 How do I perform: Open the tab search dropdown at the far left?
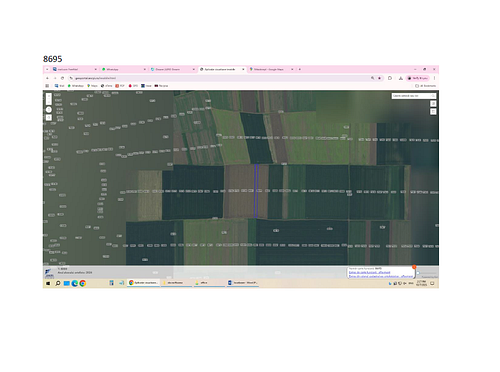coord(47,69)
